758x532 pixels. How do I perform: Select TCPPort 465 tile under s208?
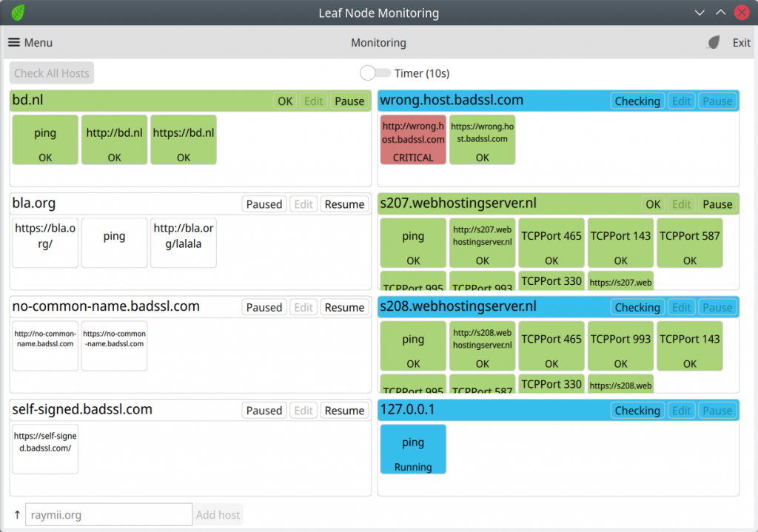[x=551, y=346]
